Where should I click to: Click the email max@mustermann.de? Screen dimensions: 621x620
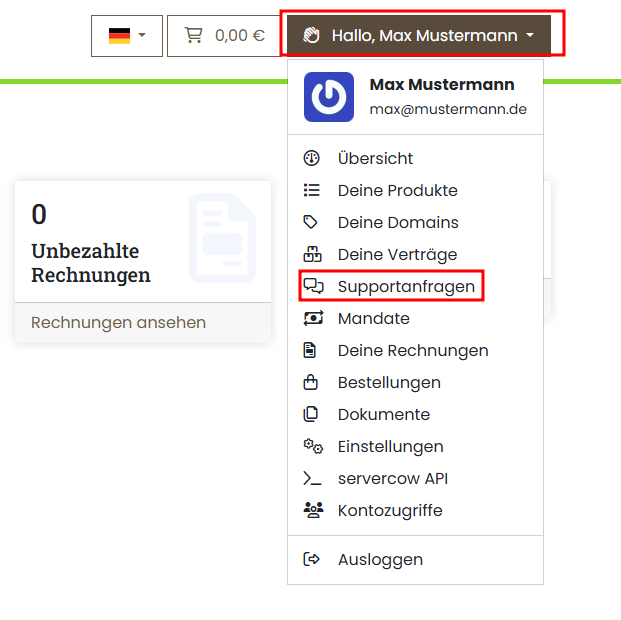coord(448,109)
